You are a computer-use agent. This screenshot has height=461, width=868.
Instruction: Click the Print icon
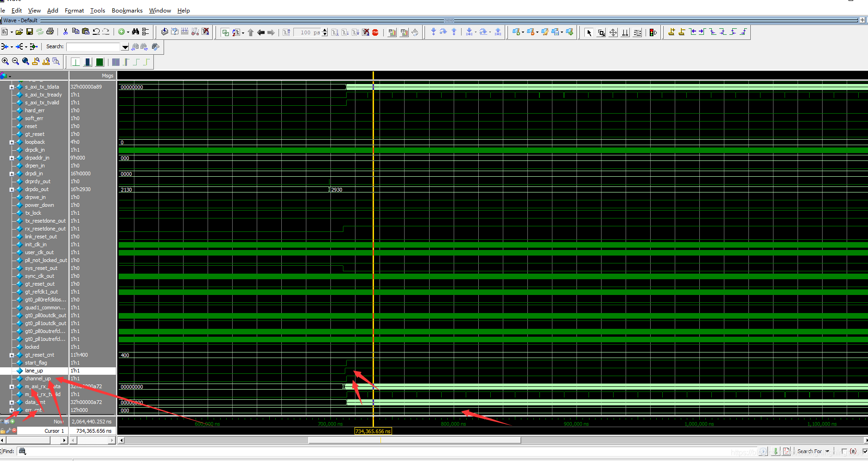pyautogui.click(x=50, y=32)
